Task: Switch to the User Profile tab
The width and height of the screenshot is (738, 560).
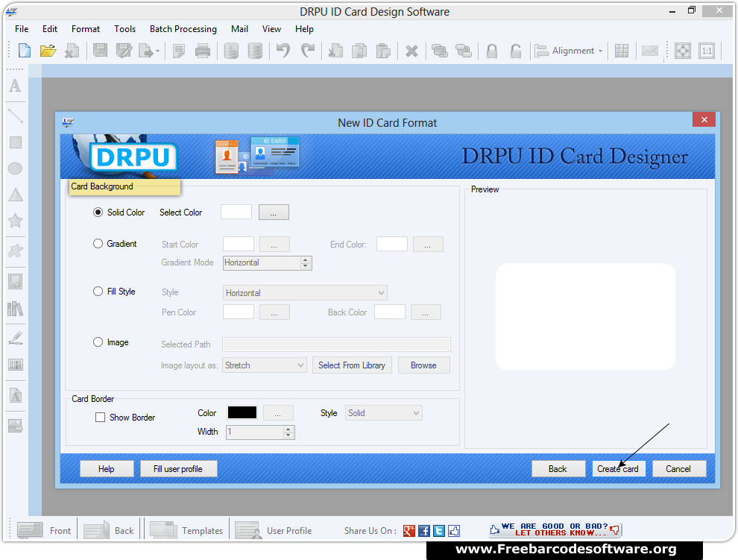Action: click(274, 531)
